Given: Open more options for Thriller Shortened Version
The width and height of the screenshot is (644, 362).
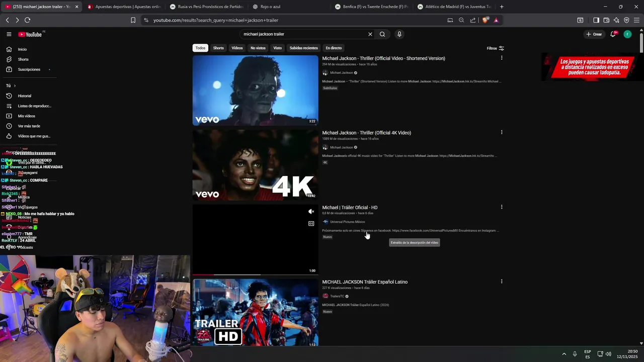Looking at the screenshot, I should tap(502, 58).
